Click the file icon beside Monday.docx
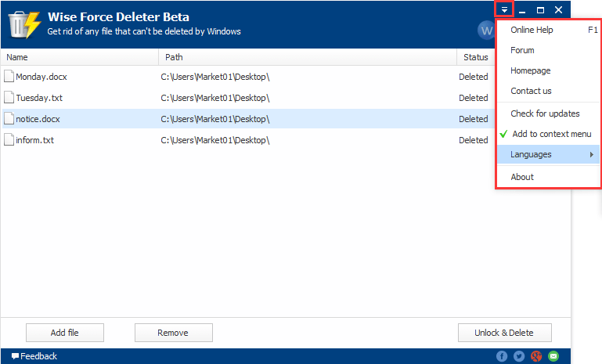The height and width of the screenshot is (364, 602). [9, 77]
